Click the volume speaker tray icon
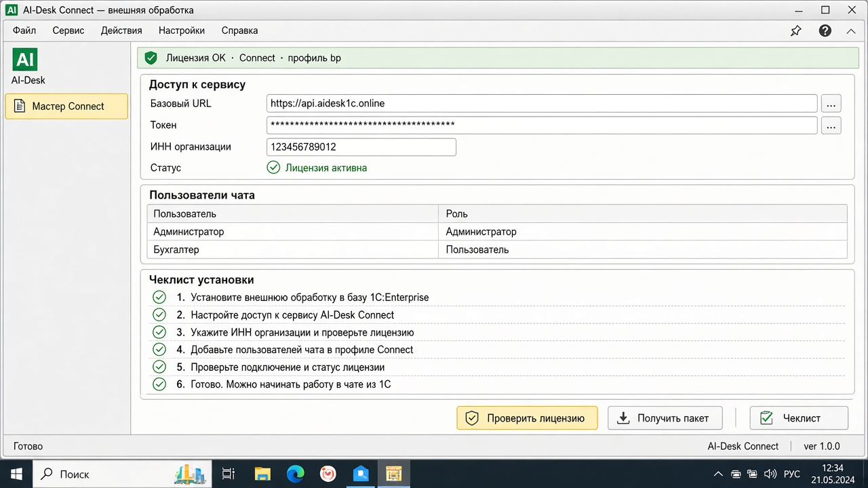This screenshot has height=488, width=868. (770, 474)
